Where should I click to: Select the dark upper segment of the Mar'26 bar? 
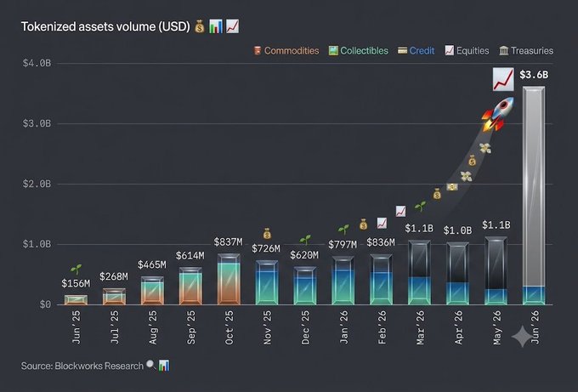pos(420,258)
